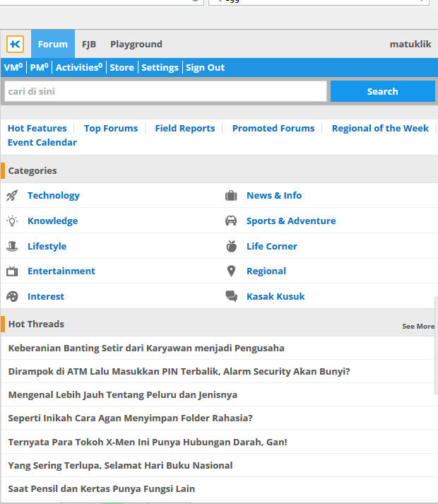Click the Life Corner apple icon
Viewport: 438px width, 504px height.
coord(231,246)
